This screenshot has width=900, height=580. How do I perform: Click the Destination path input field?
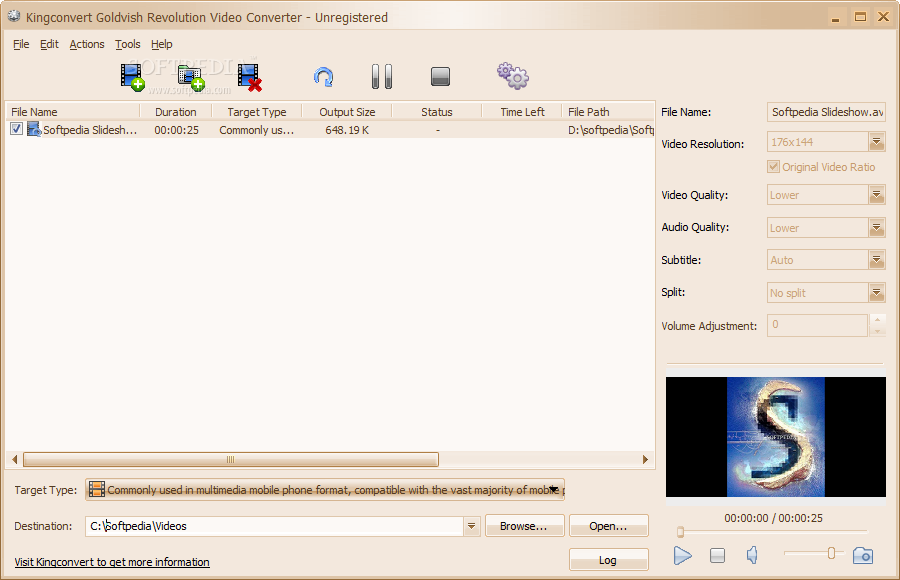pyautogui.click(x=274, y=526)
